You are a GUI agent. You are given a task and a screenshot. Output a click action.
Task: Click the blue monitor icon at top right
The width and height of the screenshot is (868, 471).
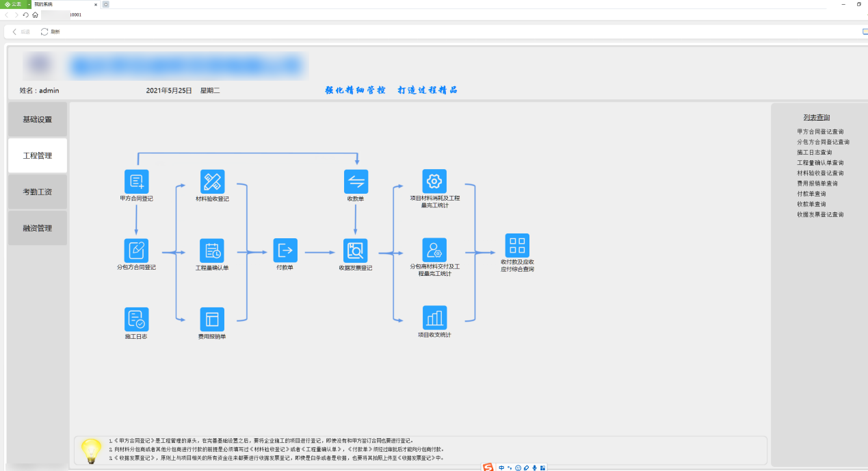865,31
